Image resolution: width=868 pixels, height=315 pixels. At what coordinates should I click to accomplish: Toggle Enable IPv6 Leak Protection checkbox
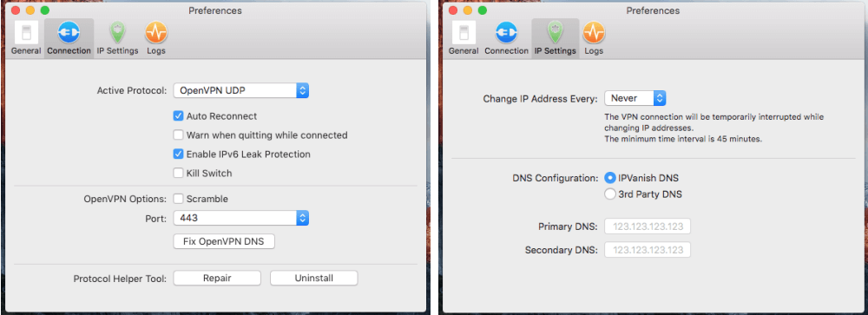(x=178, y=154)
